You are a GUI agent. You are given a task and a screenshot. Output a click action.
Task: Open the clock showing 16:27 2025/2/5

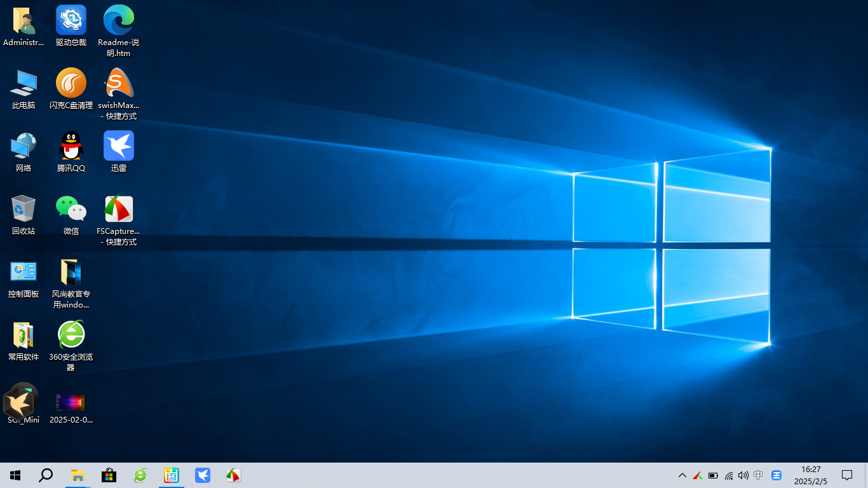tap(811, 475)
